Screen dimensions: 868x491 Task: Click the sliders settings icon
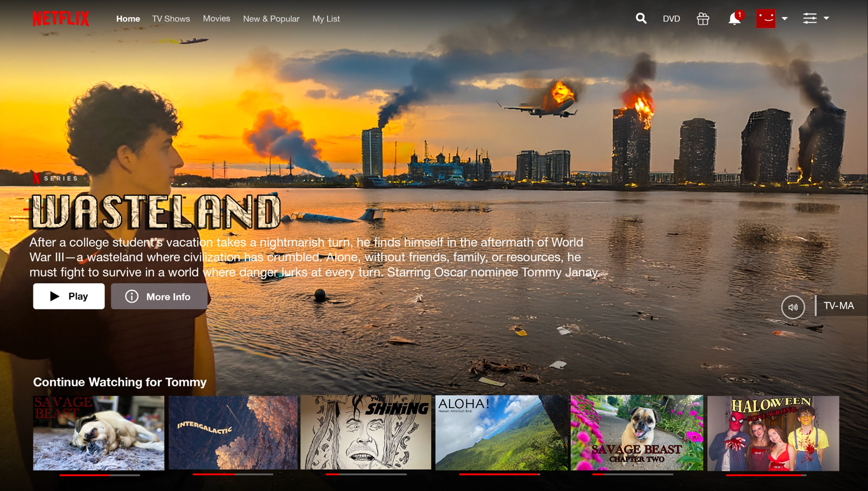point(810,18)
